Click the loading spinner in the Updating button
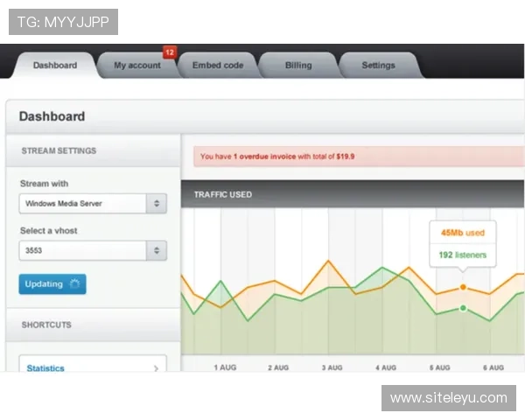 (x=74, y=284)
